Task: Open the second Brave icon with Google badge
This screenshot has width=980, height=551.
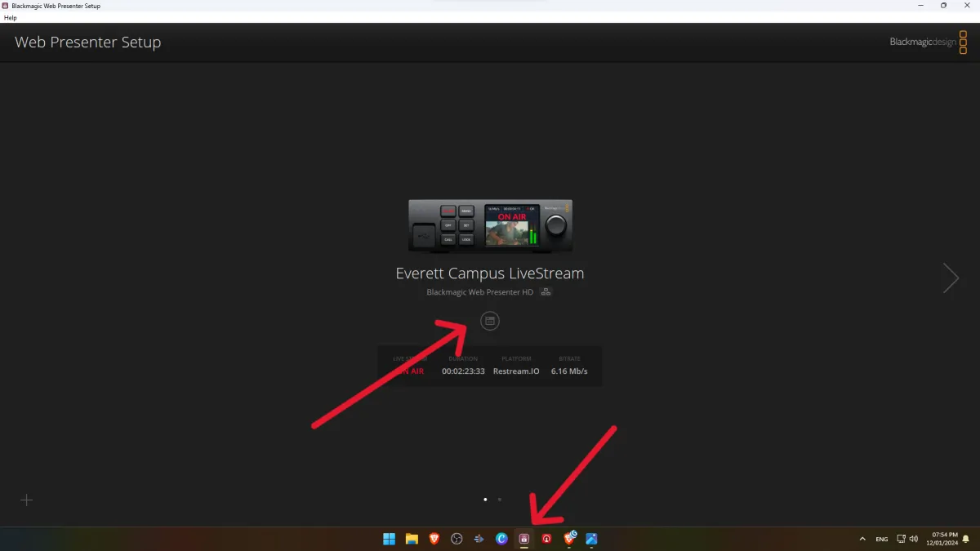Action: (x=570, y=538)
